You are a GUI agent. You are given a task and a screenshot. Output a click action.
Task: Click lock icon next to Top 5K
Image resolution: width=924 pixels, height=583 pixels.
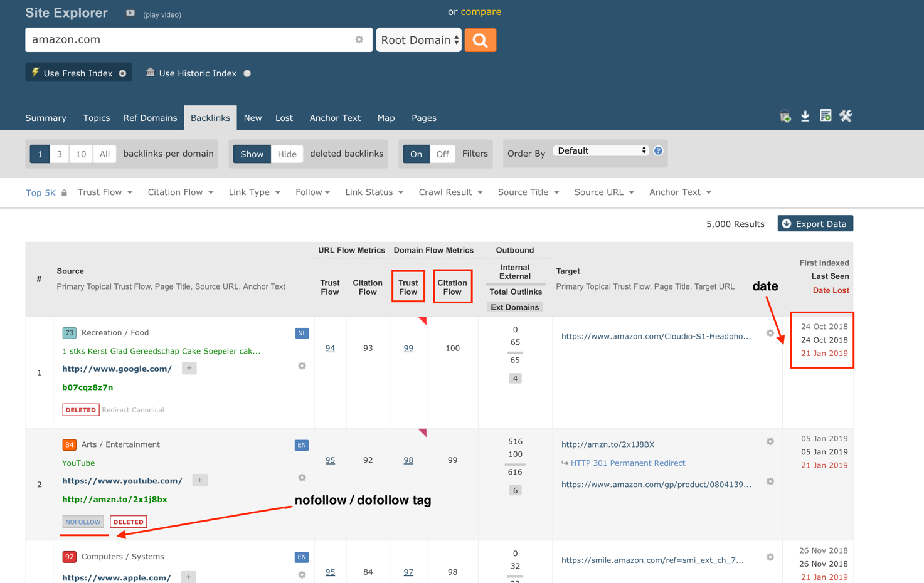point(64,193)
